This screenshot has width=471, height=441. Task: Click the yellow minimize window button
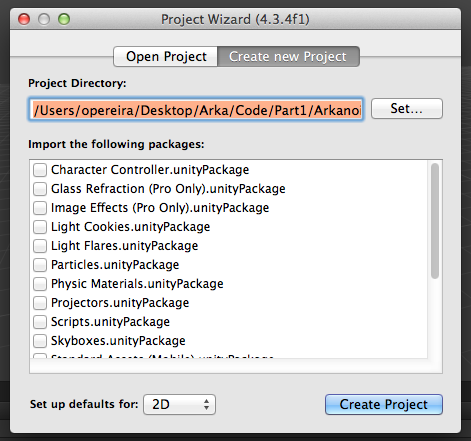[x=44, y=19]
